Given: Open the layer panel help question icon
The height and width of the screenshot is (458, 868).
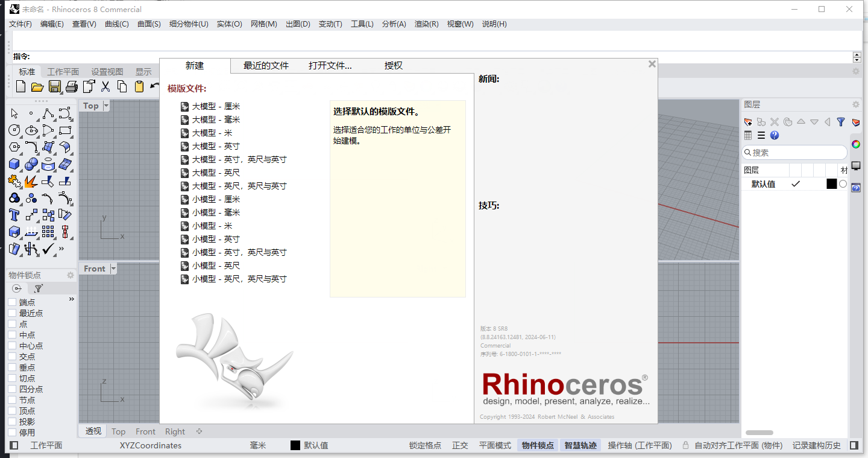Looking at the screenshot, I should [x=775, y=135].
